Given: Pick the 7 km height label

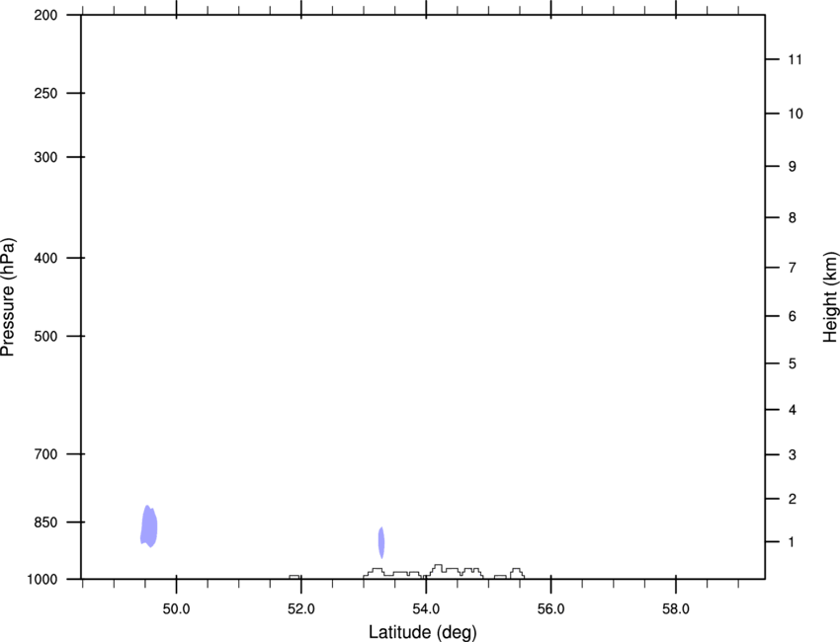Looking at the screenshot, I should pyautogui.click(x=793, y=268).
